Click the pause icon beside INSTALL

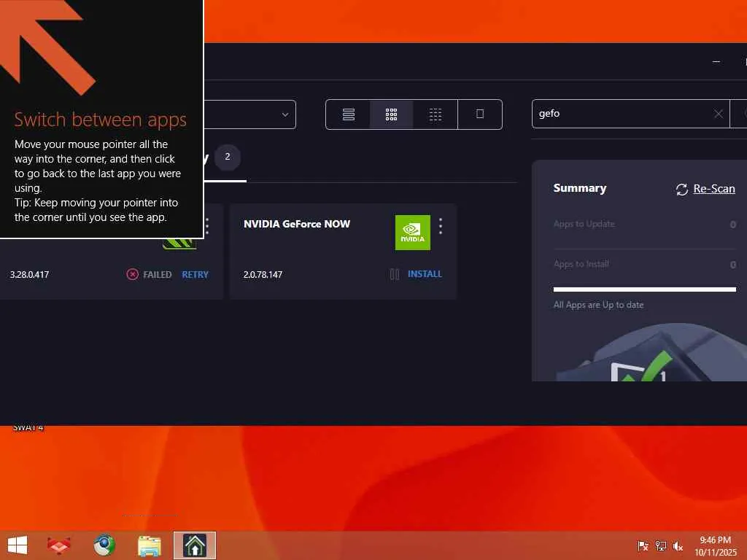[395, 274]
